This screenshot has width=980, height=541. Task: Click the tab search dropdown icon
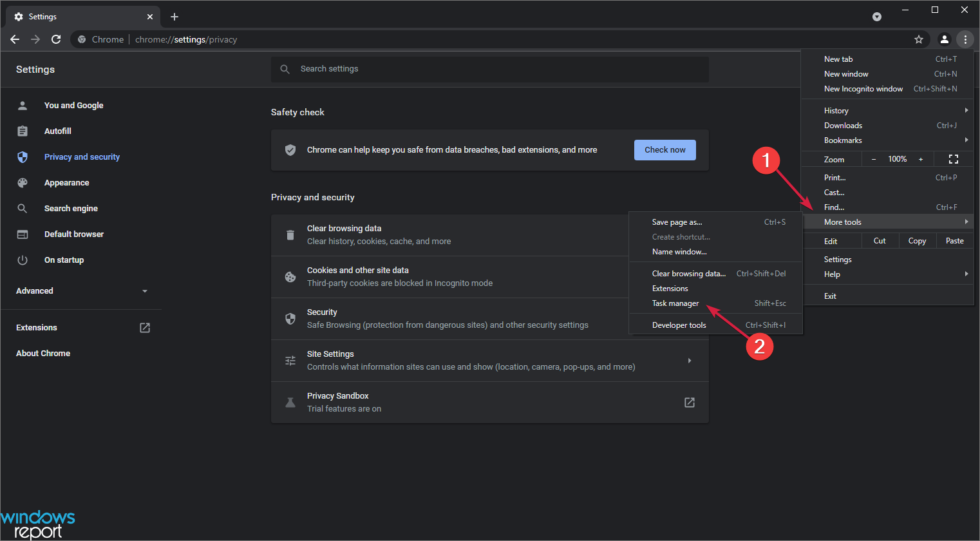877,17
